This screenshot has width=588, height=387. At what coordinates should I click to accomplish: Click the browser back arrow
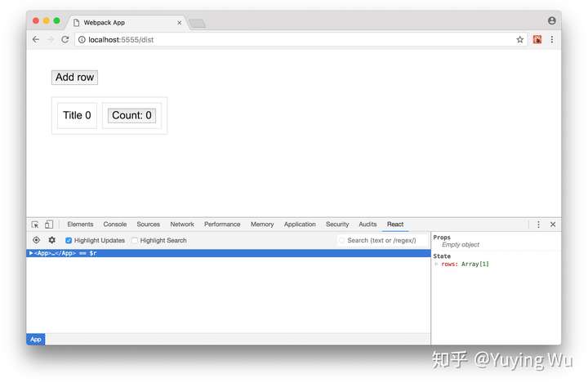pos(36,39)
